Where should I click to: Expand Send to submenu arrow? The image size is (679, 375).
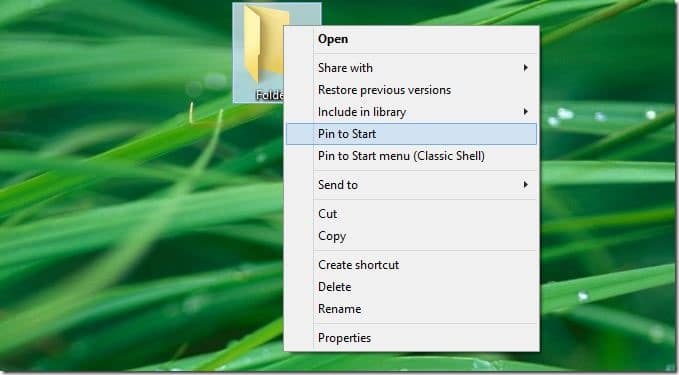(x=525, y=185)
